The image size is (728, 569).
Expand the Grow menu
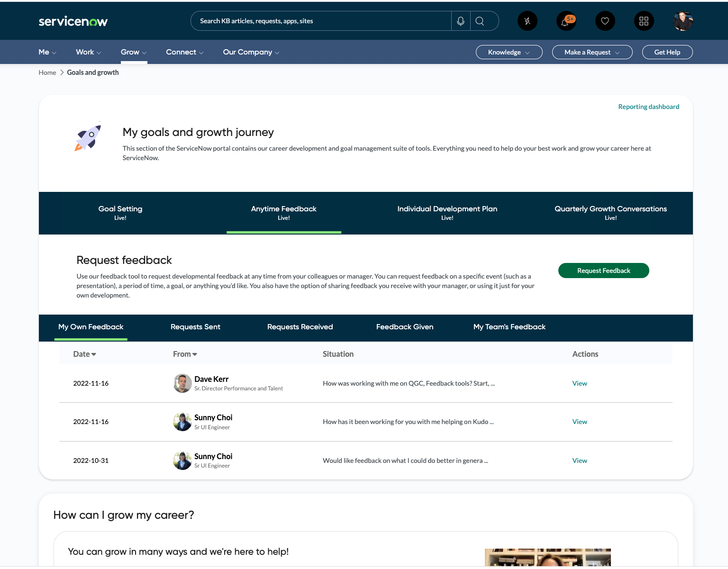tap(134, 52)
